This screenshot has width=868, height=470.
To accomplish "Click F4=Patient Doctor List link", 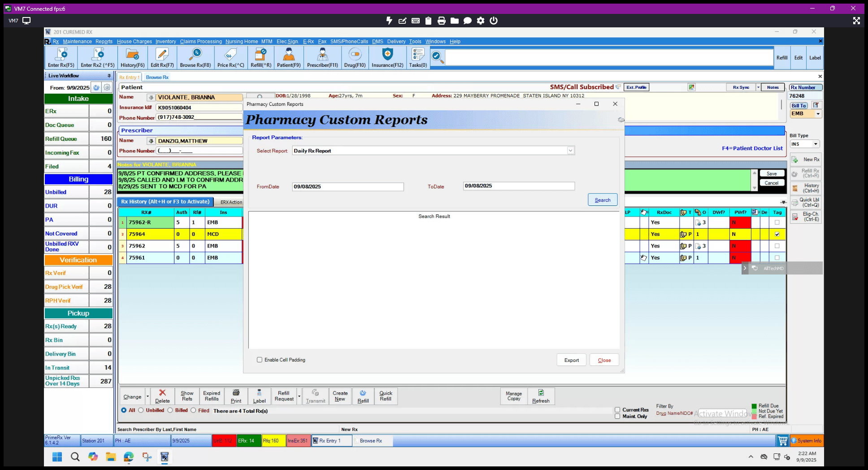I will point(752,148).
